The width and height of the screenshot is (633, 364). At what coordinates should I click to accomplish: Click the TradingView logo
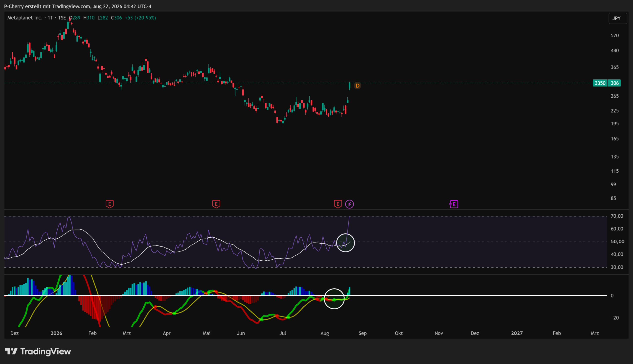point(38,351)
